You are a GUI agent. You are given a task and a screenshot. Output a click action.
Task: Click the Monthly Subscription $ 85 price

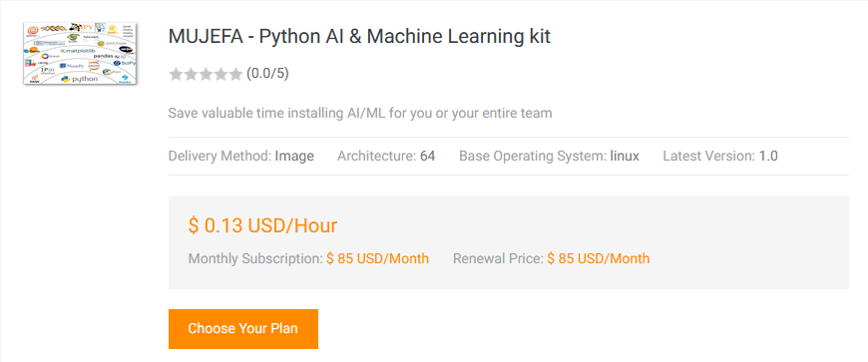pos(377,258)
